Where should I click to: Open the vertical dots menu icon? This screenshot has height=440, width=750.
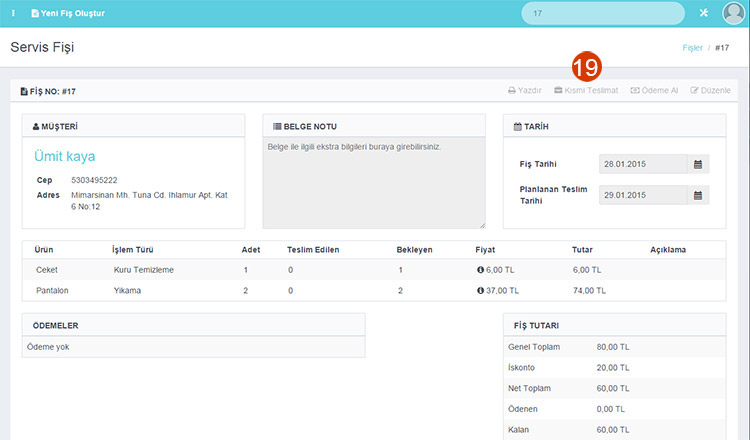click(13, 13)
